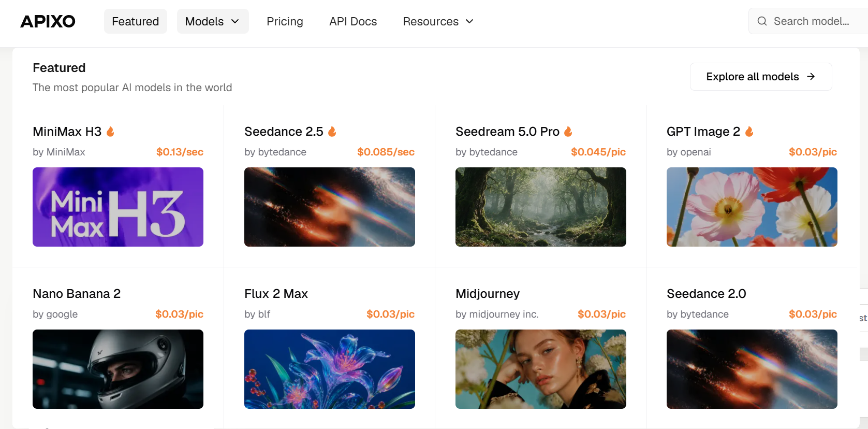The width and height of the screenshot is (868, 429).
Task: View the Flux 2 Max model title
Action: [276, 294]
